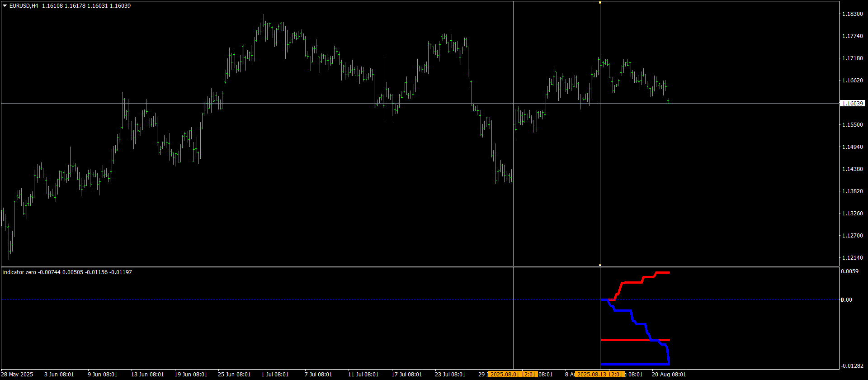Image resolution: width=868 pixels, height=380 pixels.
Task: Click the 28 May 2025 date label
Action: tap(17, 375)
